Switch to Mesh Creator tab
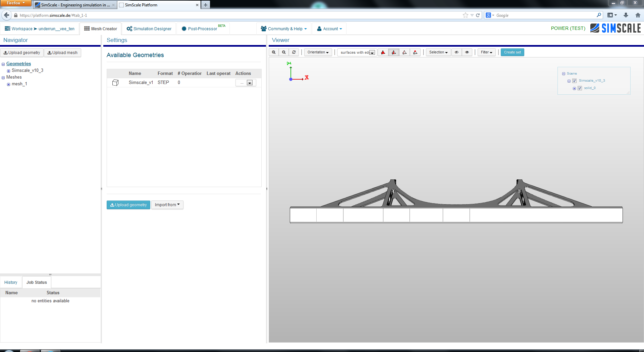The width and height of the screenshot is (644, 352). (101, 29)
